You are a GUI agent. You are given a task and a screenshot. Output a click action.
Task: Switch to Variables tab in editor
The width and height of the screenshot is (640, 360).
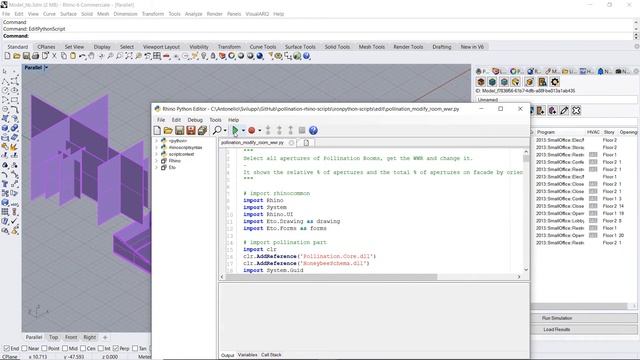tap(247, 355)
